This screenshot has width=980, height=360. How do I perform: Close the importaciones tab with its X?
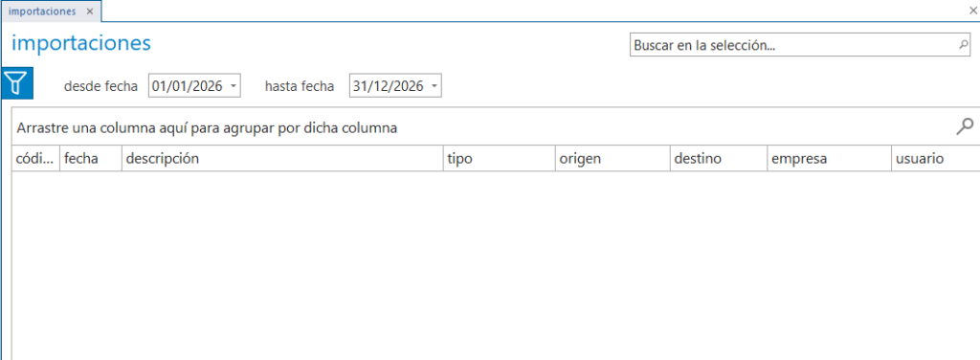click(90, 11)
